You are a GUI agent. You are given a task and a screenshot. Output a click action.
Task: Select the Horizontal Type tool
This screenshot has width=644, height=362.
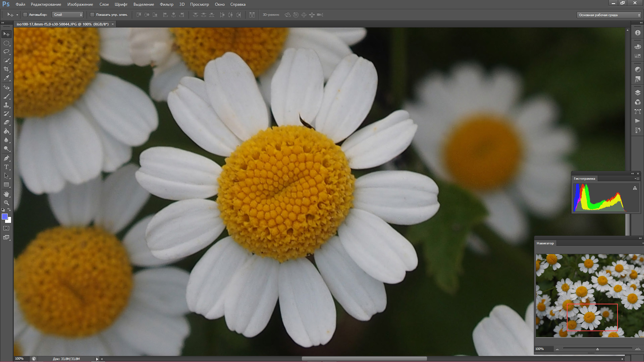(x=6, y=167)
